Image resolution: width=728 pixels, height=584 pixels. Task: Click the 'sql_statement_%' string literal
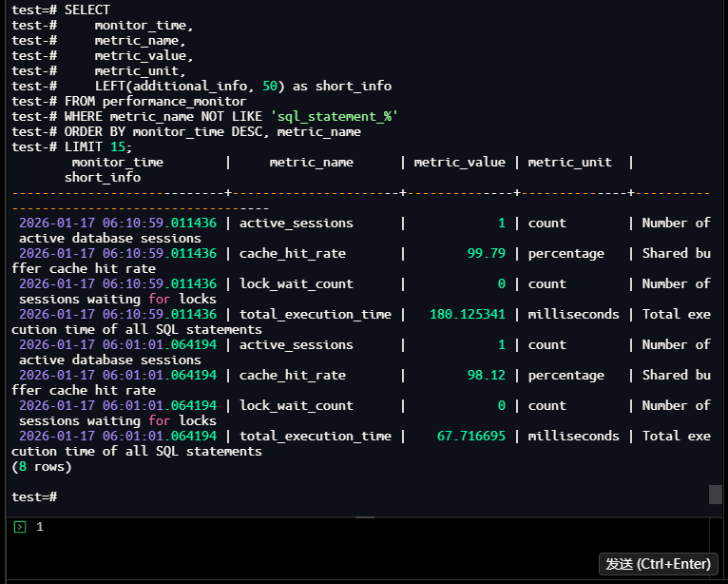pyautogui.click(x=335, y=116)
